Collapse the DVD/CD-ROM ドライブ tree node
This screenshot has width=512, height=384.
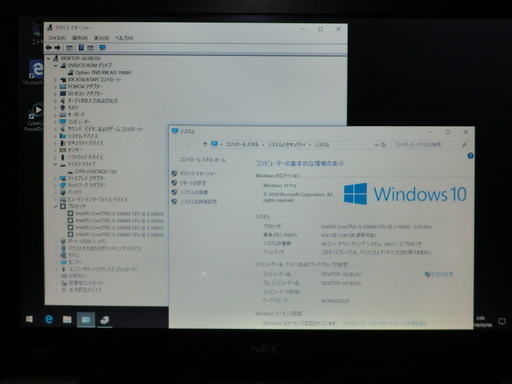(56, 66)
